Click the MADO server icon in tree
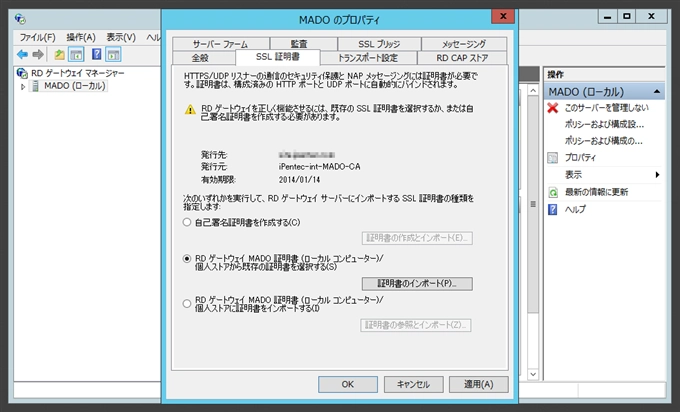The height and width of the screenshot is (412, 680). tap(36, 86)
